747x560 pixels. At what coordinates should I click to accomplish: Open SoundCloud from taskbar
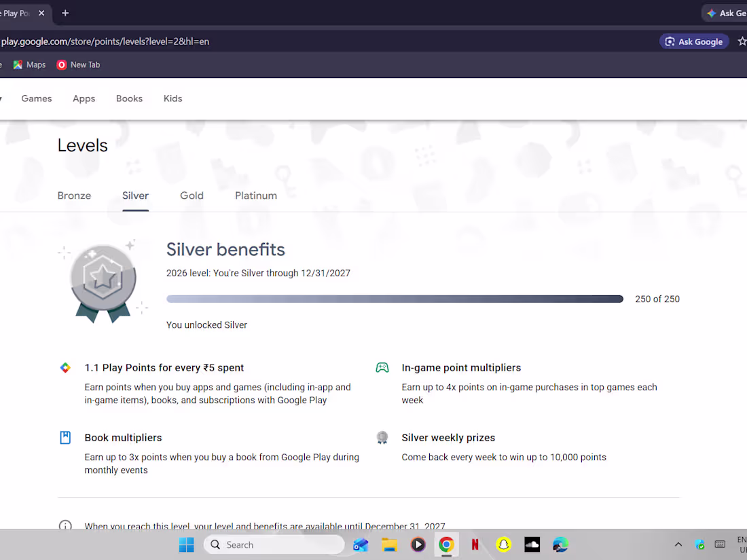pyautogui.click(x=532, y=545)
